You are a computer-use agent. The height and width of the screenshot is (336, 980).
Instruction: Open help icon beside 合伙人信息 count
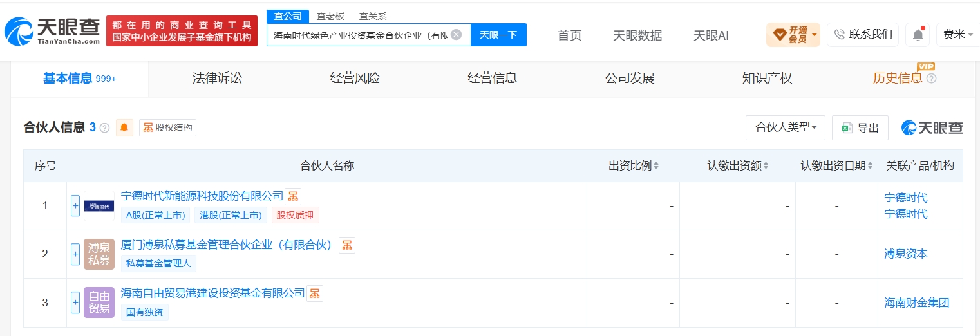coord(104,128)
